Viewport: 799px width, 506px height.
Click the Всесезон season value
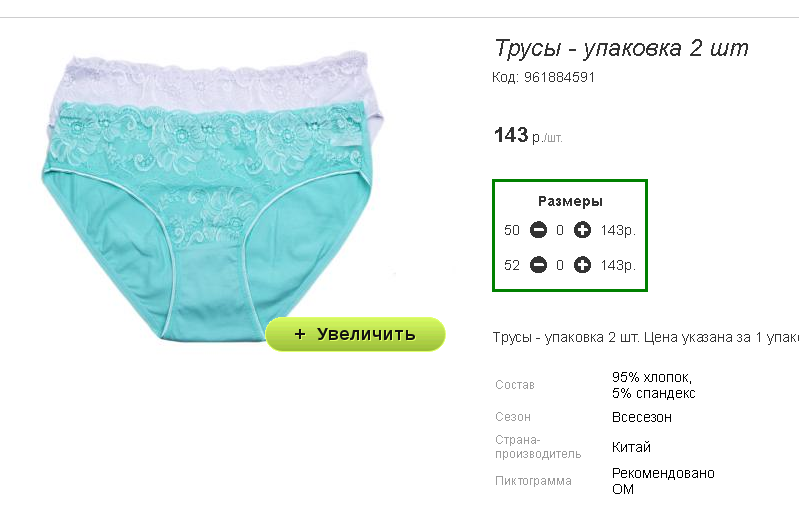(642, 417)
